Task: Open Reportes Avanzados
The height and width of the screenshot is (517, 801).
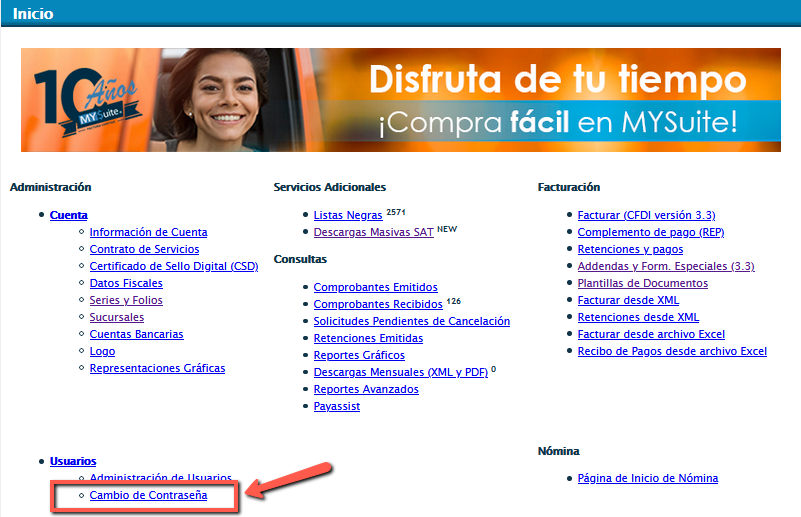Action: click(x=366, y=389)
